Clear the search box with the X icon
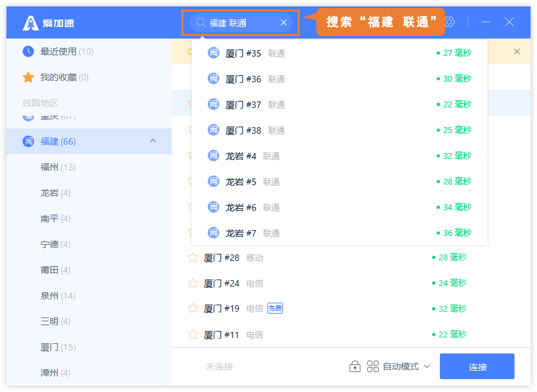537x392 pixels. [284, 22]
